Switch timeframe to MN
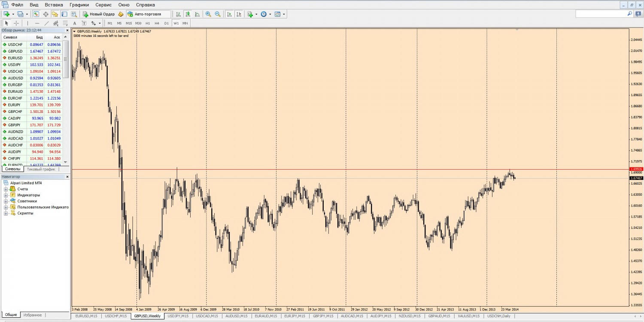The image size is (644, 322). 185,23
